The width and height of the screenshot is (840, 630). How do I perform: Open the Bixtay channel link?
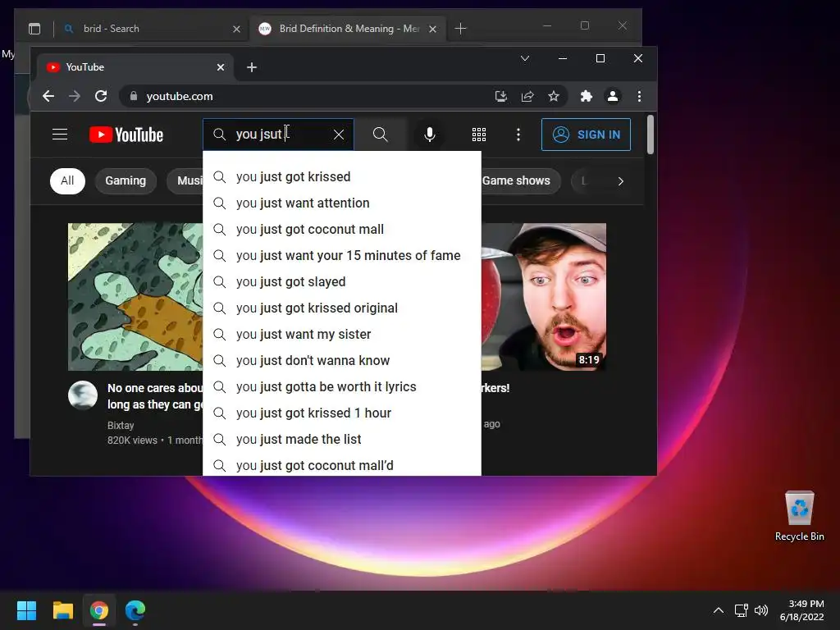tap(121, 426)
